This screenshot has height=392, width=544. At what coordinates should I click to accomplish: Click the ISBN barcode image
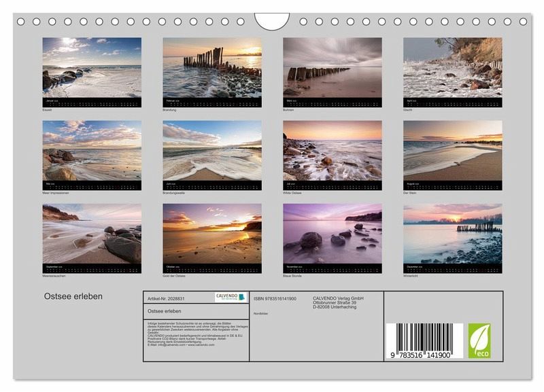coord(424,340)
